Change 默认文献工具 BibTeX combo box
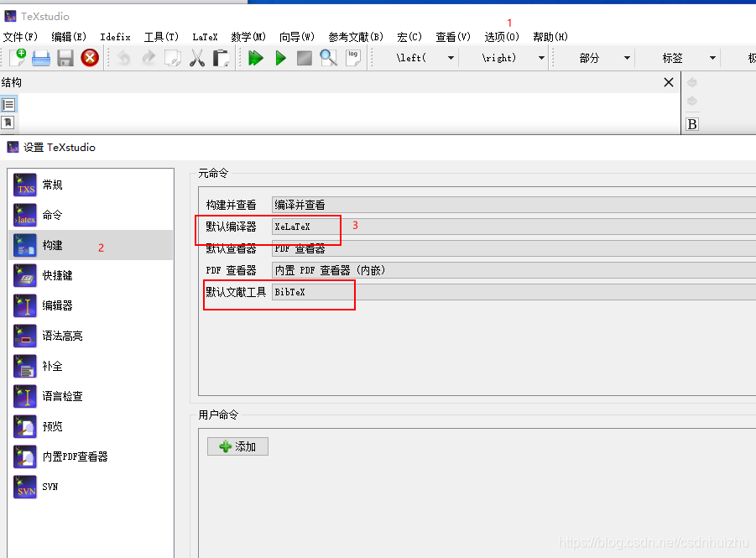 point(514,292)
